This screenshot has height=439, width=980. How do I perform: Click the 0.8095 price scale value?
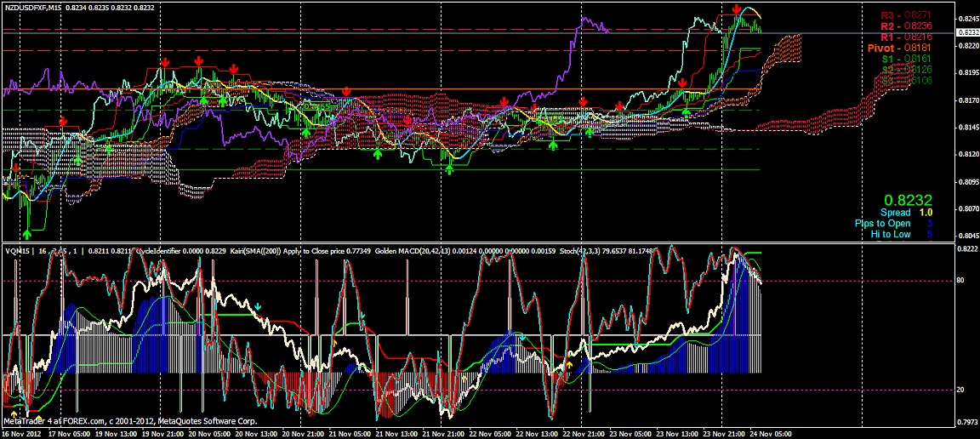click(968, 182)
